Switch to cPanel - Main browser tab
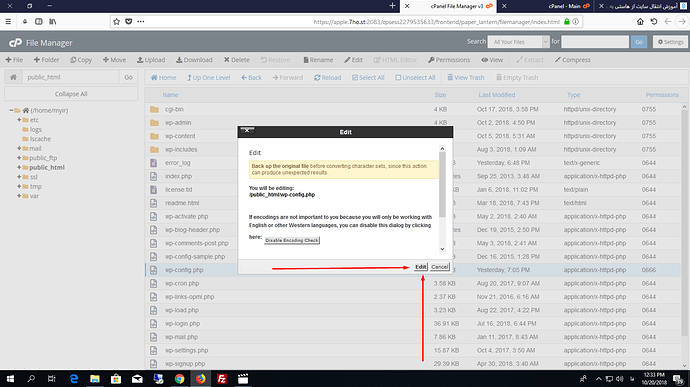 (546, 6)
